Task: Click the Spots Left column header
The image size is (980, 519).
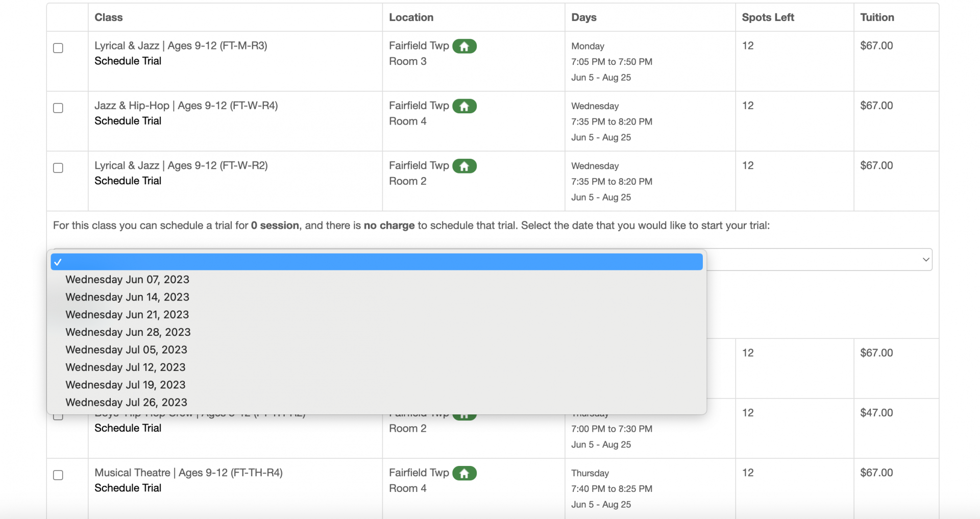Action: pos(768,17)
